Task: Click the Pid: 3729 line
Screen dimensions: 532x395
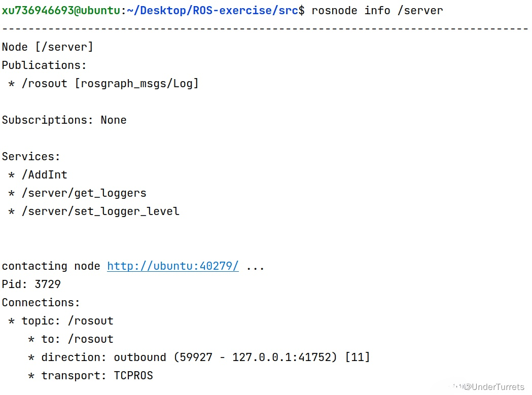Action: [x=31, y=284]
